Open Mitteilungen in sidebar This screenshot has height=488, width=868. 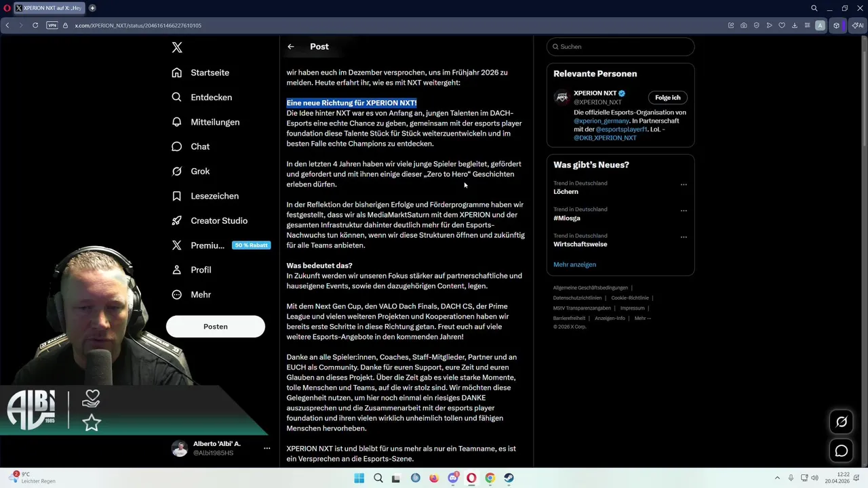[x=215, y=122]
